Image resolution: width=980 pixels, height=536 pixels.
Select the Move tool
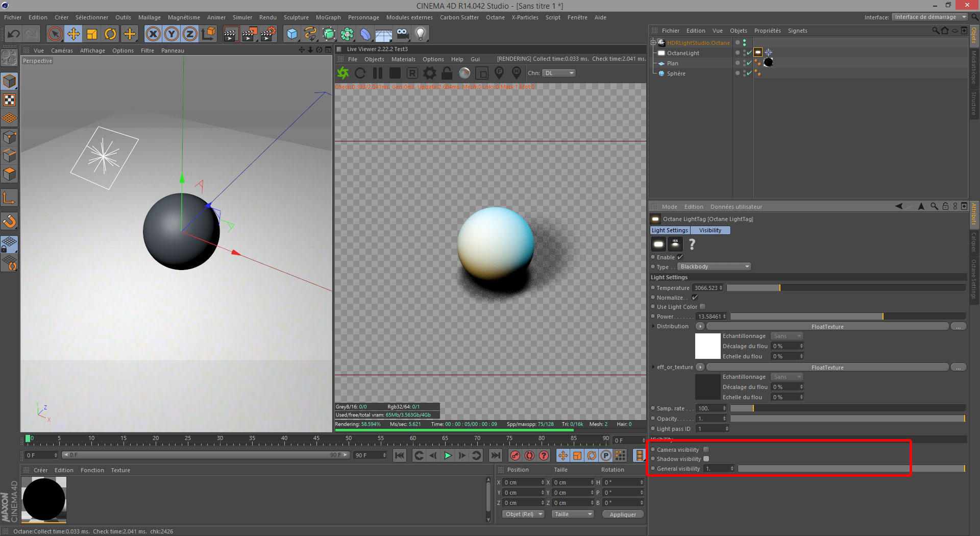point(73,34)
